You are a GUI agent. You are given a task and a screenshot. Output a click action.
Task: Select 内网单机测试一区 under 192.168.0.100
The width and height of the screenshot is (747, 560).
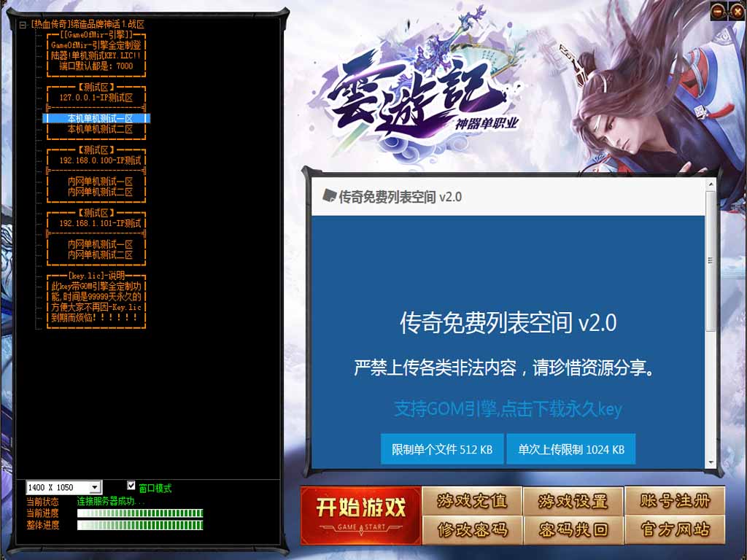tap(100, 182)
